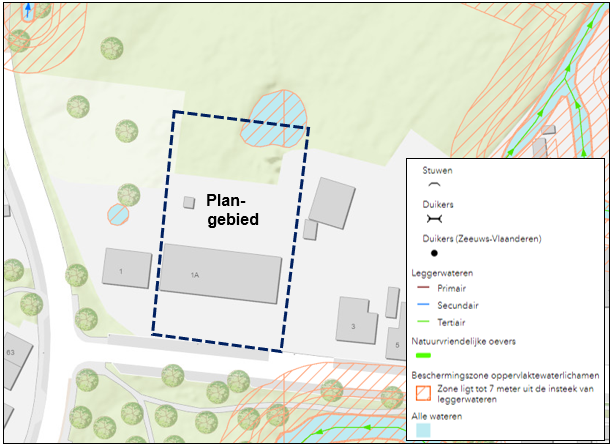Click the 'Alle wateren' legend label
Image resolution: width=613 pixels, height=447 pixels.
pos(437,416)
